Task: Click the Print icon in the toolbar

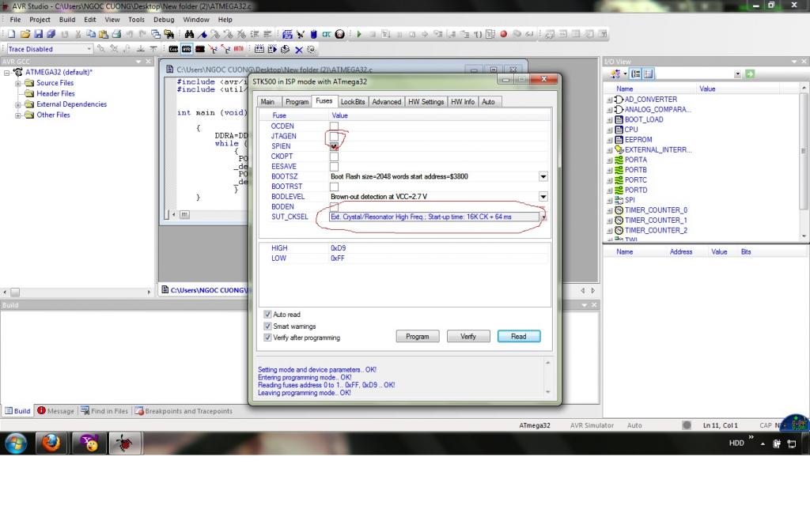Action: tap(116, 34)
